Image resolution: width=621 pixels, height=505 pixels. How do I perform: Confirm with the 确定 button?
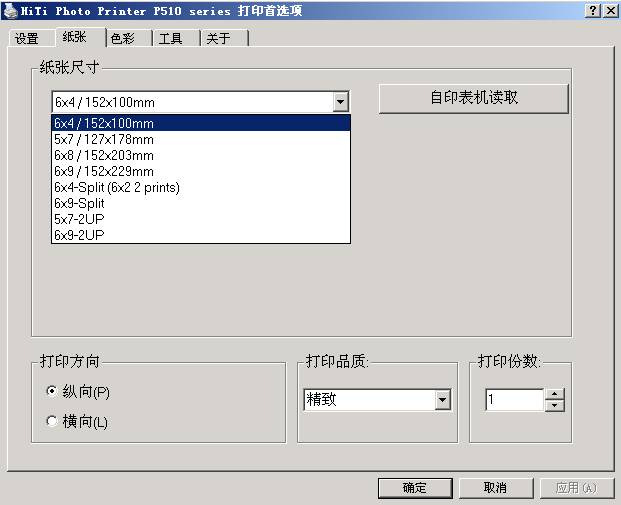[x=414, y=488]
